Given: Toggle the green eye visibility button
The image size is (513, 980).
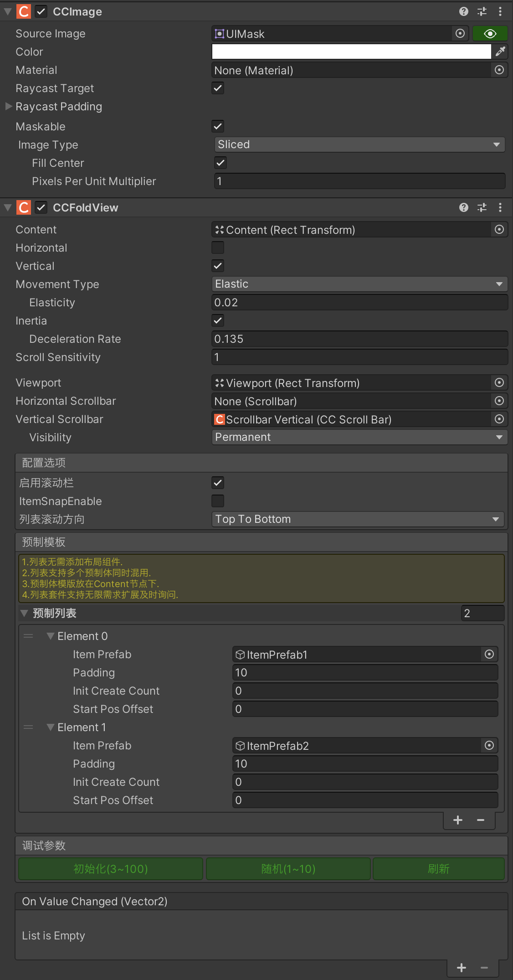Looking at the screenshot, I should click(x=490, y=33).
